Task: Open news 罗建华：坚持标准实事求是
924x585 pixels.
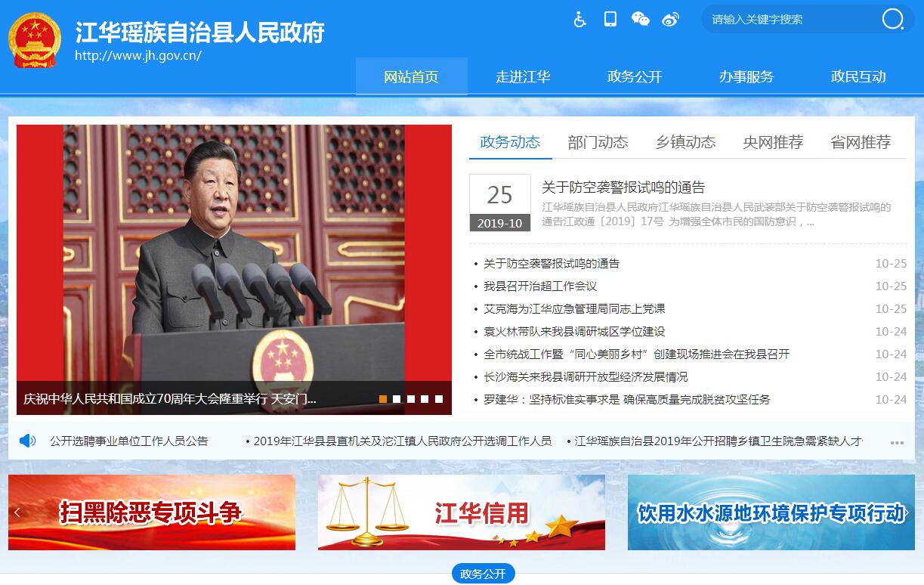Action: point(627,400)
